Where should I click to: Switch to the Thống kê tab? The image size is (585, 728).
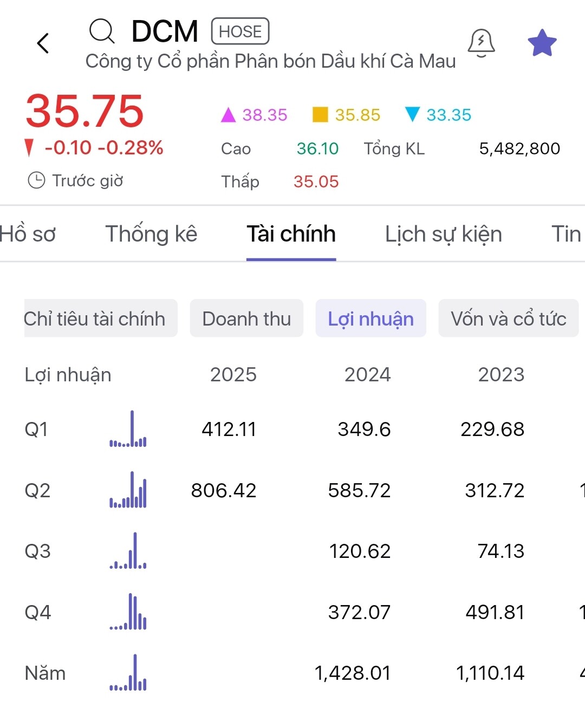151,235
